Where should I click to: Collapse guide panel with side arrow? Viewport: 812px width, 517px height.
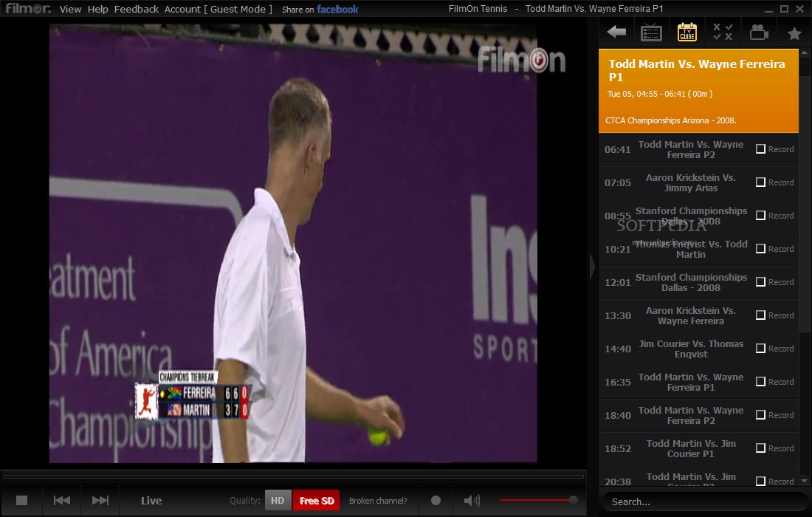click(592, 267)
